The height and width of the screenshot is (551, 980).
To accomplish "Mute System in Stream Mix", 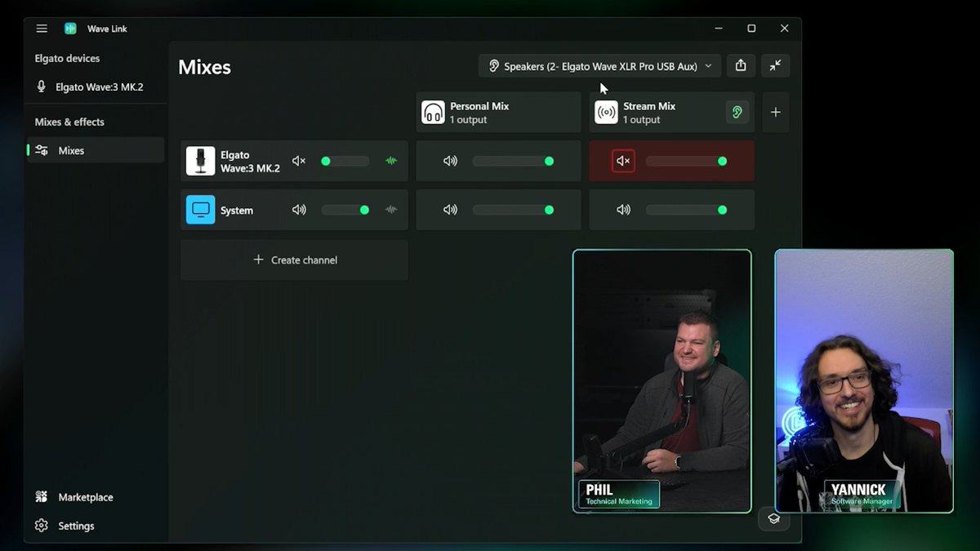I will (623, 210).
